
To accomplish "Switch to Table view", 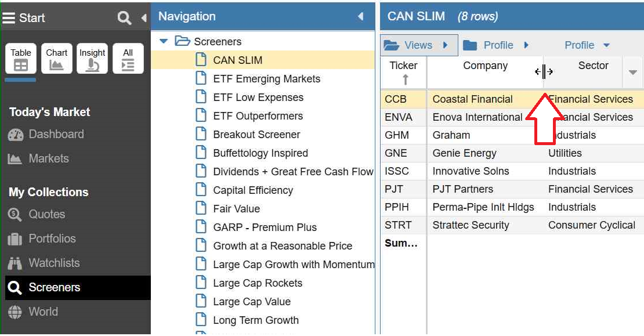I will [x=21, y=59].
